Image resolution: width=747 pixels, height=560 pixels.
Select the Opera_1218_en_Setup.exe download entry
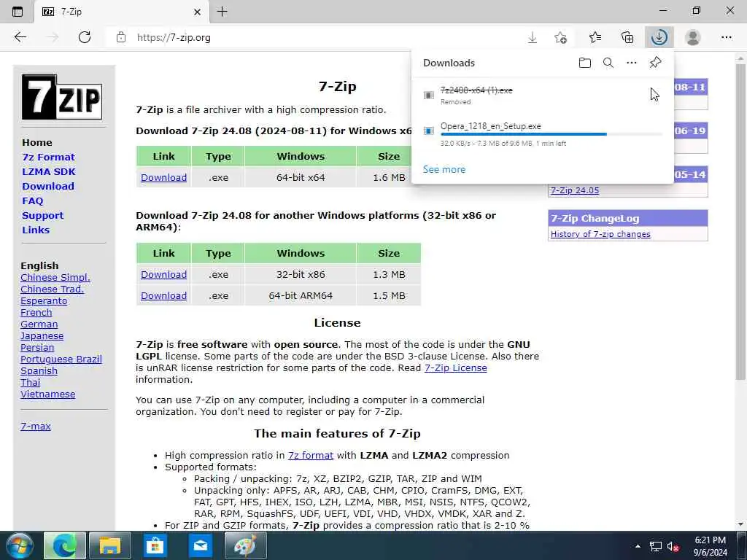(x=543, y=134)
